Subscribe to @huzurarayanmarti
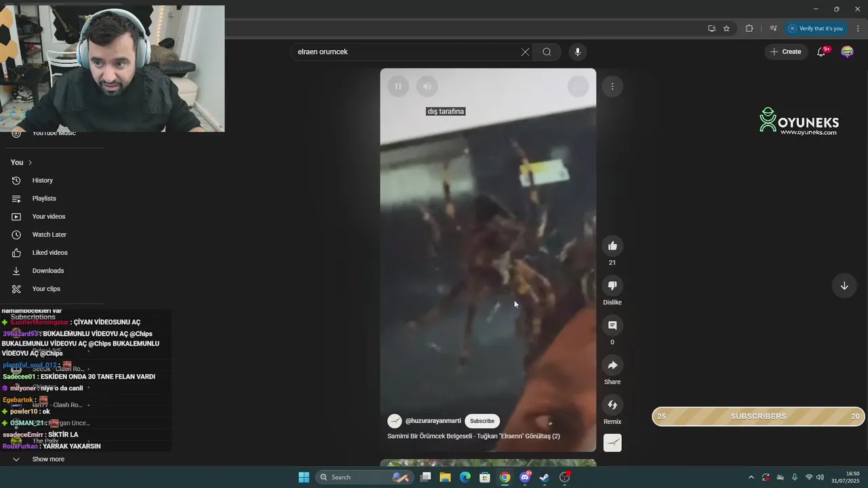 click(x=482, y=421)
